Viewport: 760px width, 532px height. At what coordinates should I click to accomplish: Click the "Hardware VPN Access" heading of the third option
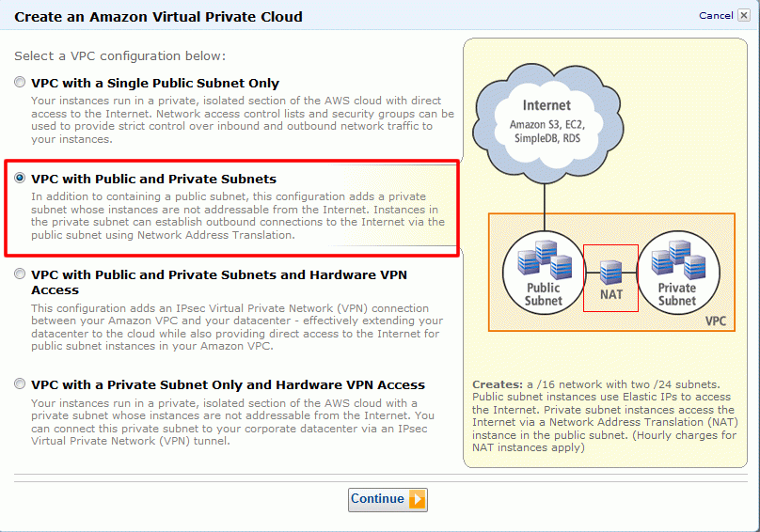(219, 282)
